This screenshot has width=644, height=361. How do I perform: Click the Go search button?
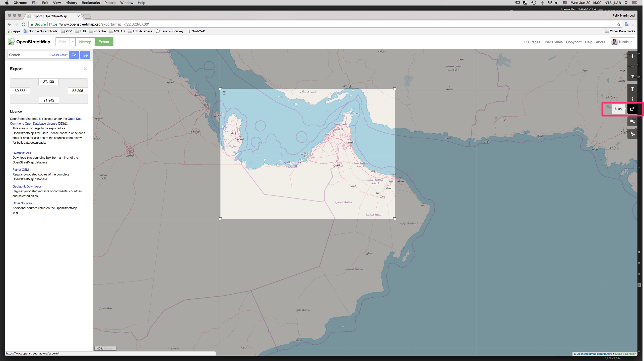point(74,55)
